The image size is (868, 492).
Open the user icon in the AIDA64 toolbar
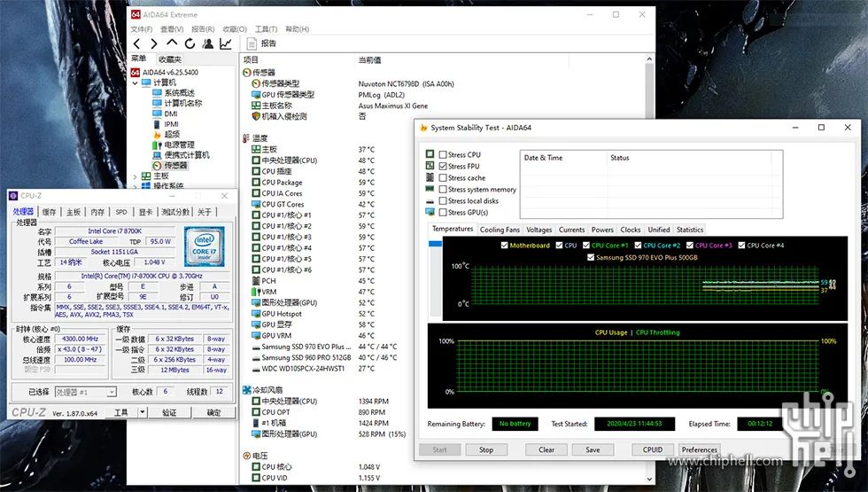coord(207,43)
